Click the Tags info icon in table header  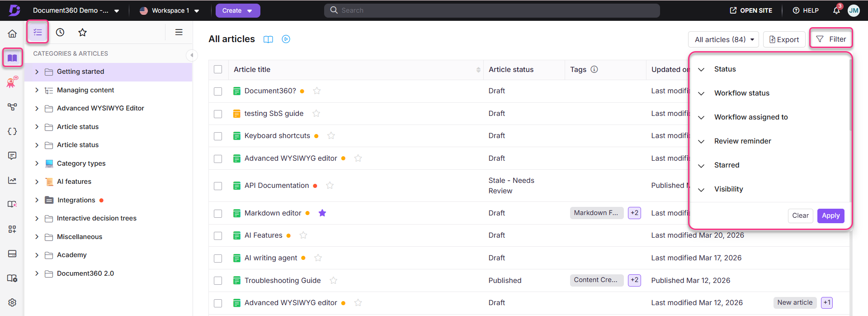tap(594, 69)
